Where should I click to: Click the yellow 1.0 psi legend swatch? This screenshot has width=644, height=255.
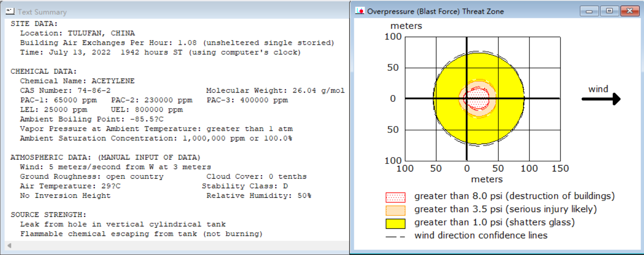(395, 224)
